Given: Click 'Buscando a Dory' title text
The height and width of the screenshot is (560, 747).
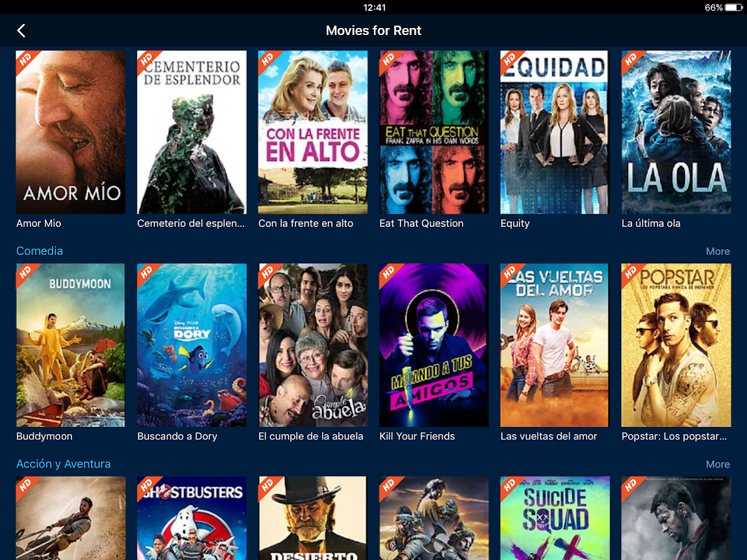Looking at the screenshot, I should [x=177, y=436].
